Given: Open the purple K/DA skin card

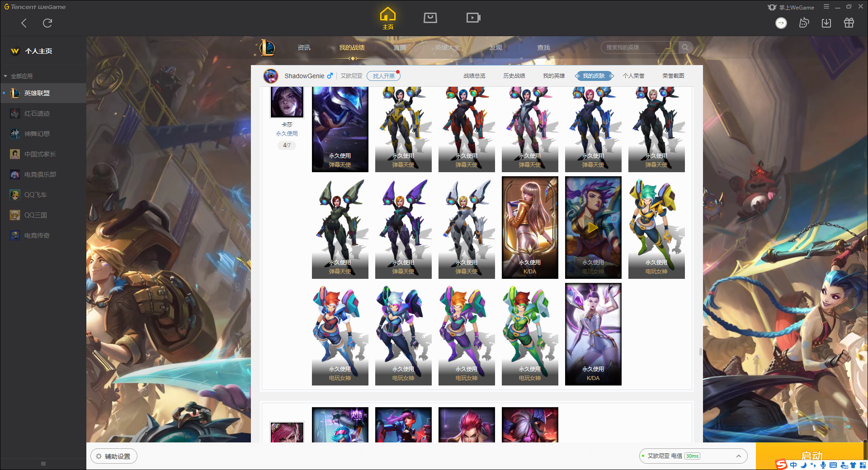Looking at the screenshot, I should click(x=593, y=334).
